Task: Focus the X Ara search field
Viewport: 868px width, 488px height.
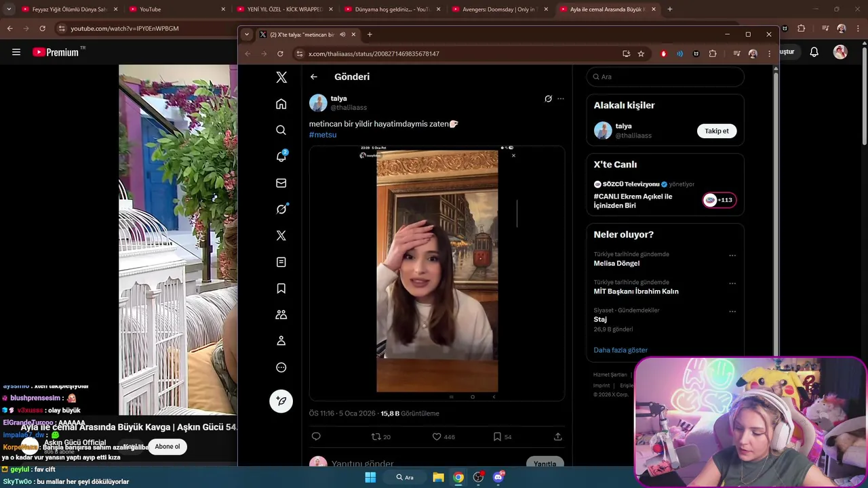Action: tap(665, 77)
